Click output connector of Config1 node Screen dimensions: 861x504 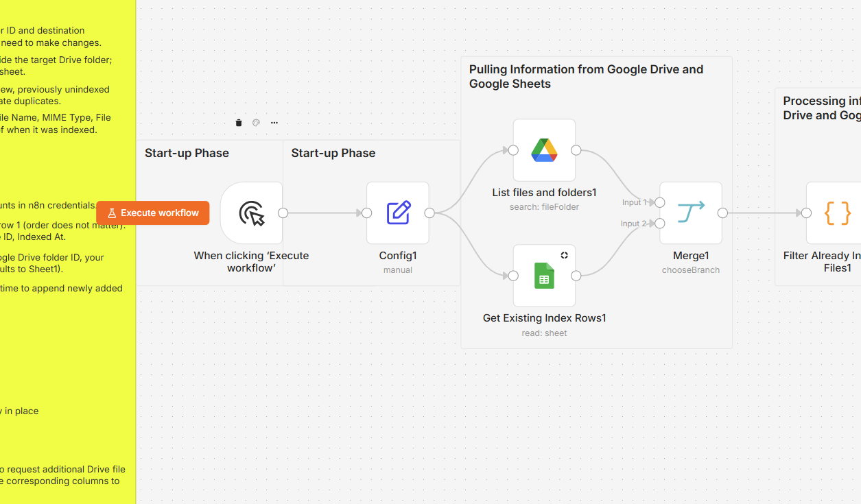429,213
